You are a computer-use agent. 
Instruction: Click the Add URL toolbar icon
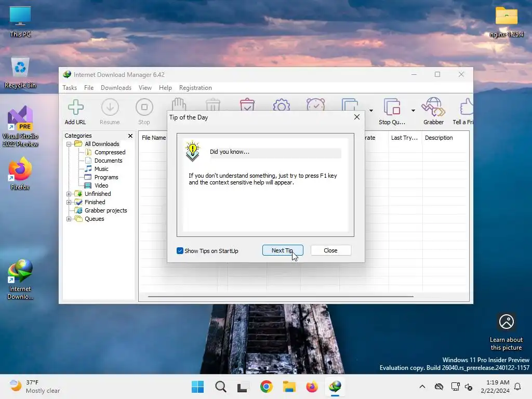[x=75, y=112]
